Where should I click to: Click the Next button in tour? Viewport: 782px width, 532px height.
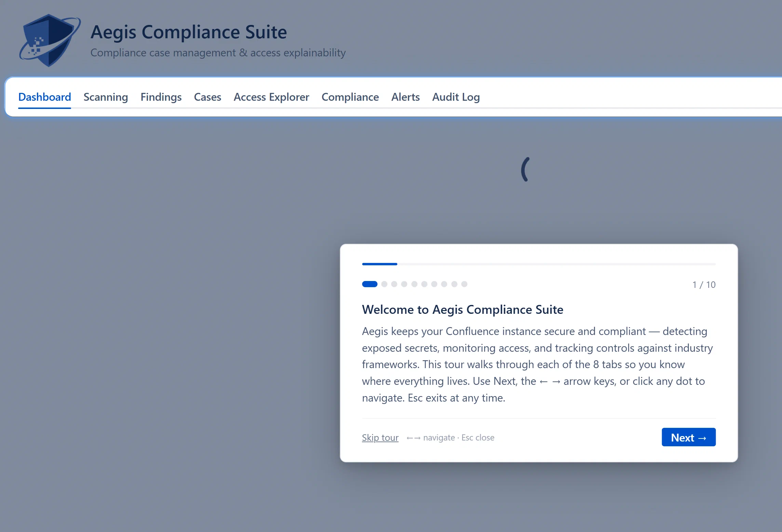click(x=688, y=437)
